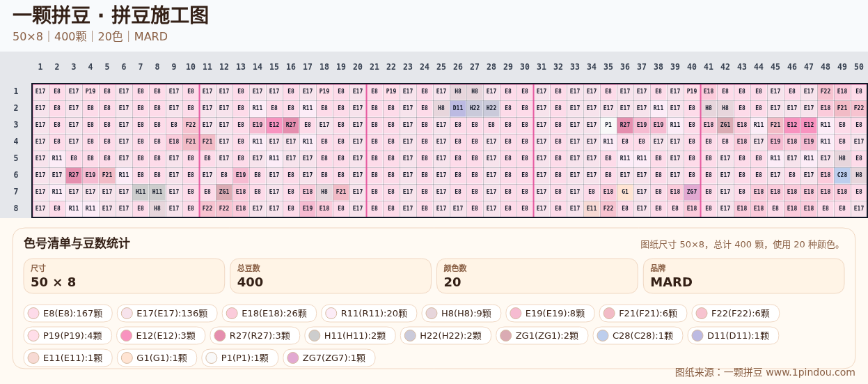Select column number 26 header
Screen dimensions: 868x384
[458, 67]
